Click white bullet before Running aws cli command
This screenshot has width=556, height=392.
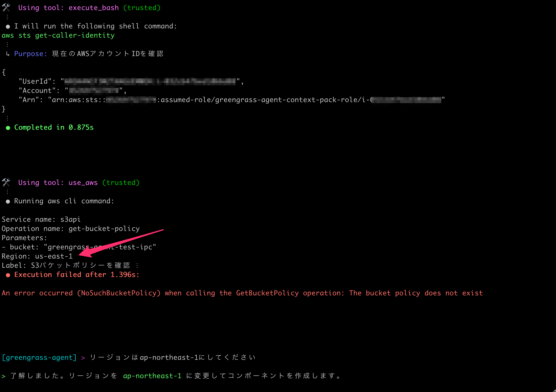[x=8, y=201]
